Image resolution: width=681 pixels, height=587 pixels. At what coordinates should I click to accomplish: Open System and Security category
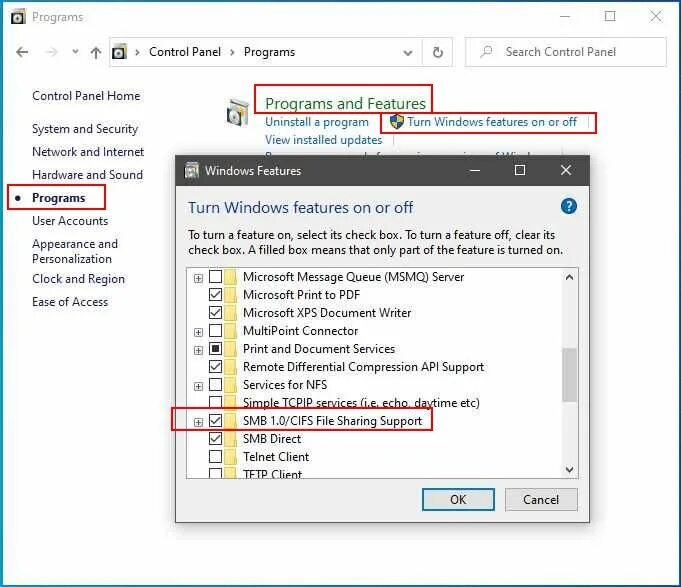click(x=85, y=129)
